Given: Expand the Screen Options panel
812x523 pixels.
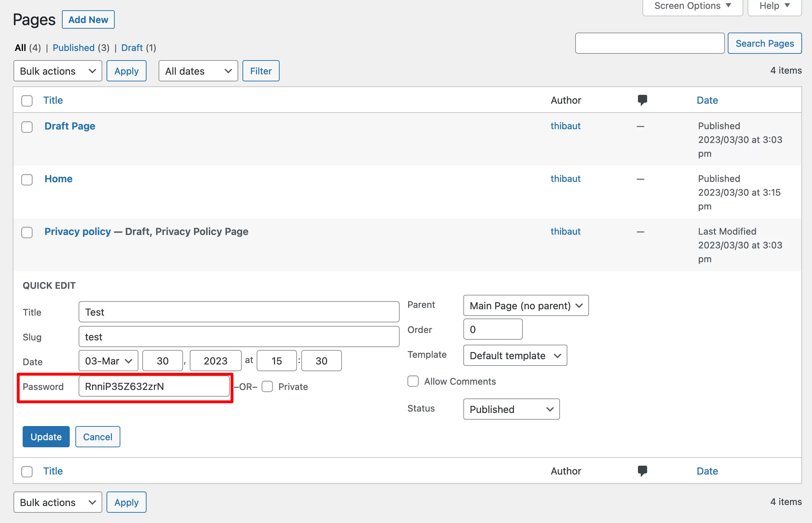Looking at the screenshot, I should [692, 6].
